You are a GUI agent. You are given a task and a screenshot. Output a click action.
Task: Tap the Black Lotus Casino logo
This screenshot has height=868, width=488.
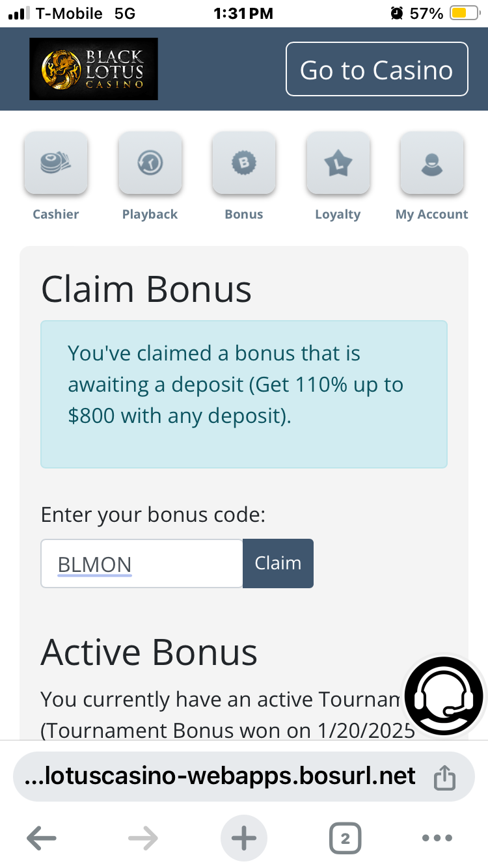click(94, 69)
